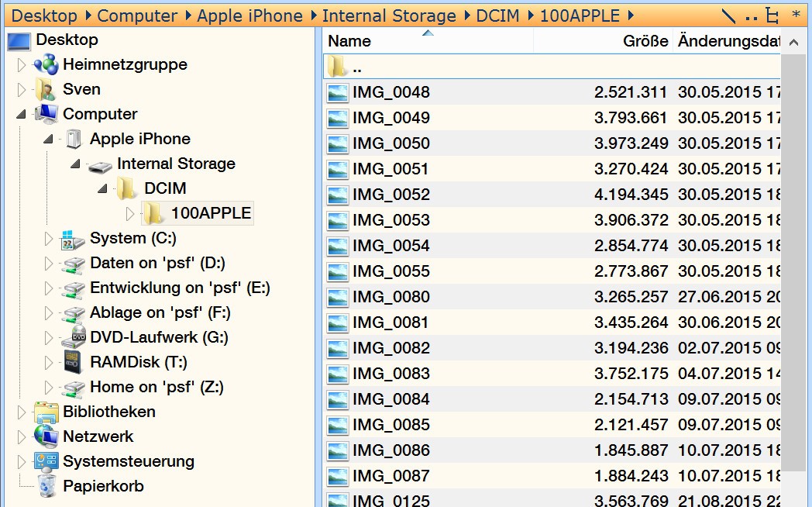Viewport: 812px width, 507px height.
Task: Sort files by the Größe column header
Action: pos(645,41)
